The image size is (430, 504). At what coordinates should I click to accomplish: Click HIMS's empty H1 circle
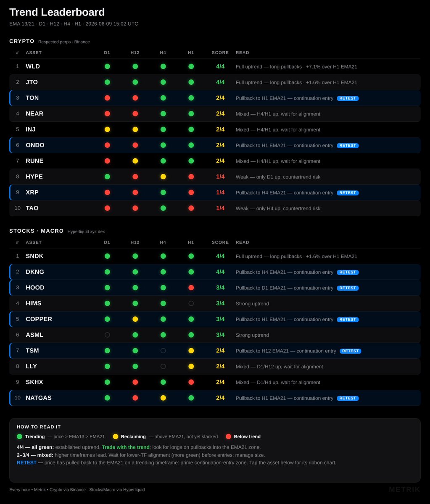[x=191, y=303]
